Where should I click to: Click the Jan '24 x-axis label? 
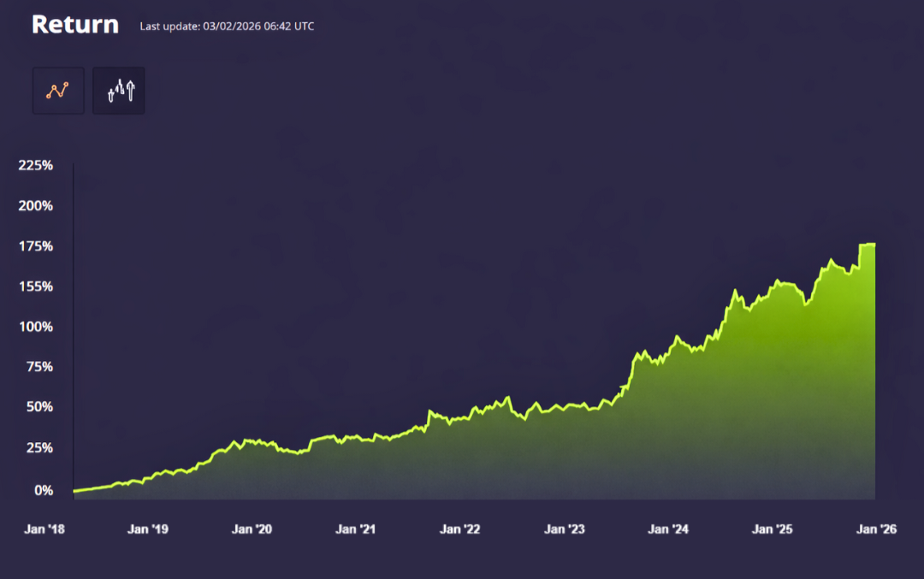click(668, 529)
